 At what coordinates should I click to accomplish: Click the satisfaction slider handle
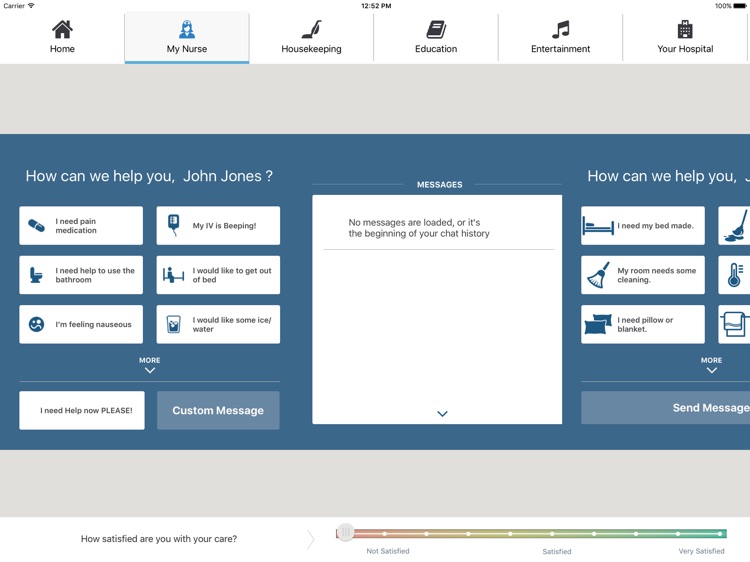pos(345,532)
